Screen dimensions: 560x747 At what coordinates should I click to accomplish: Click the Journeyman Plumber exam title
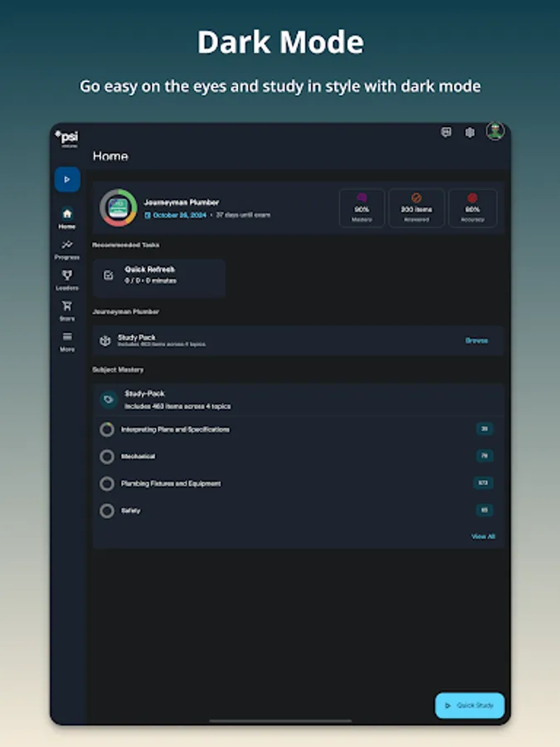tap(182, 203)
